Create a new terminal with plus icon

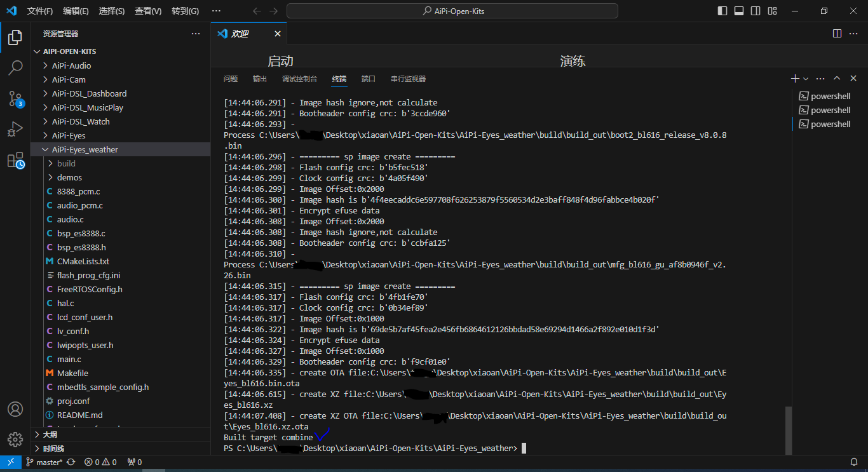tap(795, 79)
